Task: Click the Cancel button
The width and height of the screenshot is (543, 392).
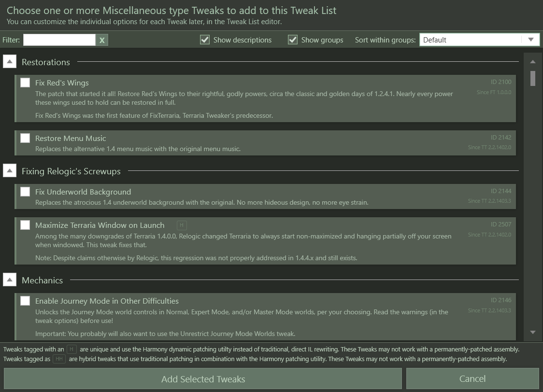Action: click(472, 379)
